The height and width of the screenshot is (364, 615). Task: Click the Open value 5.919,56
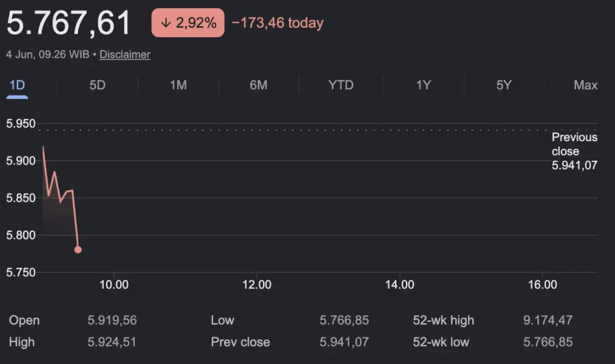point(112,320)
